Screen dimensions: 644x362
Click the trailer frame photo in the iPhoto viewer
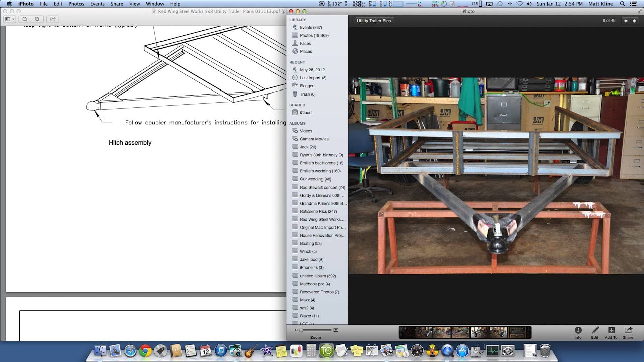pyautogui.click(x=496, y=176)
